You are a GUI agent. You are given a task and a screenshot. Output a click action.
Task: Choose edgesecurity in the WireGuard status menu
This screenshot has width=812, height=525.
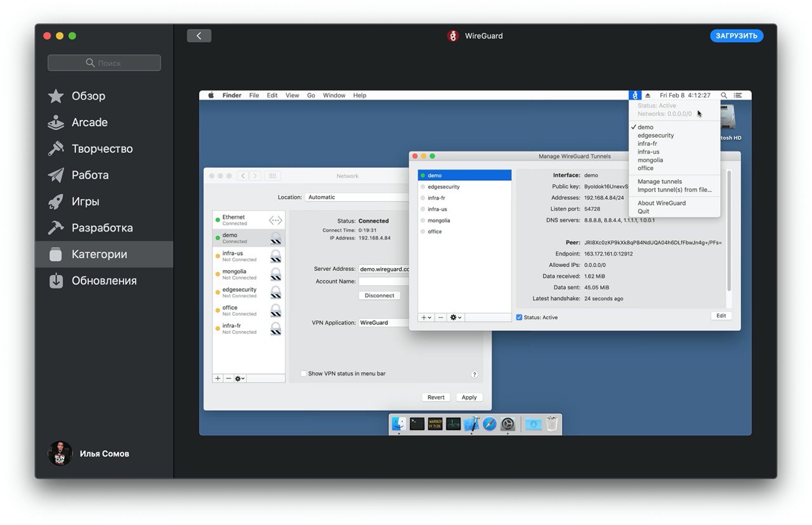pos(674,135)
